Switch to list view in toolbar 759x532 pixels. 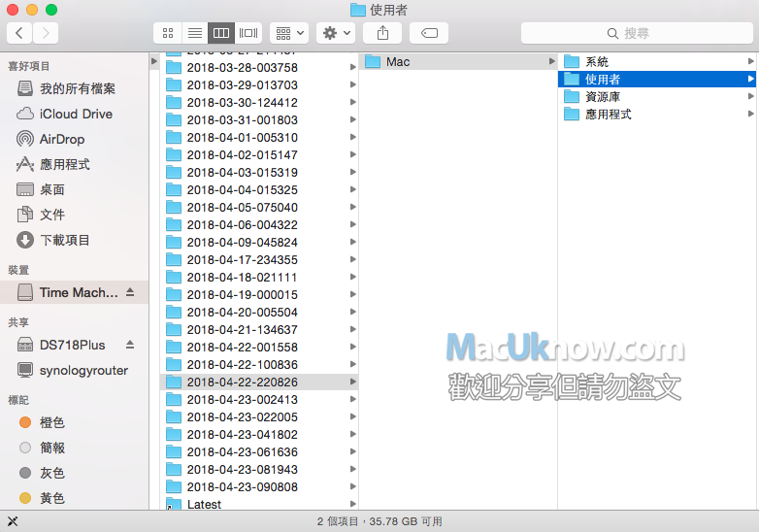pos(194,33)
